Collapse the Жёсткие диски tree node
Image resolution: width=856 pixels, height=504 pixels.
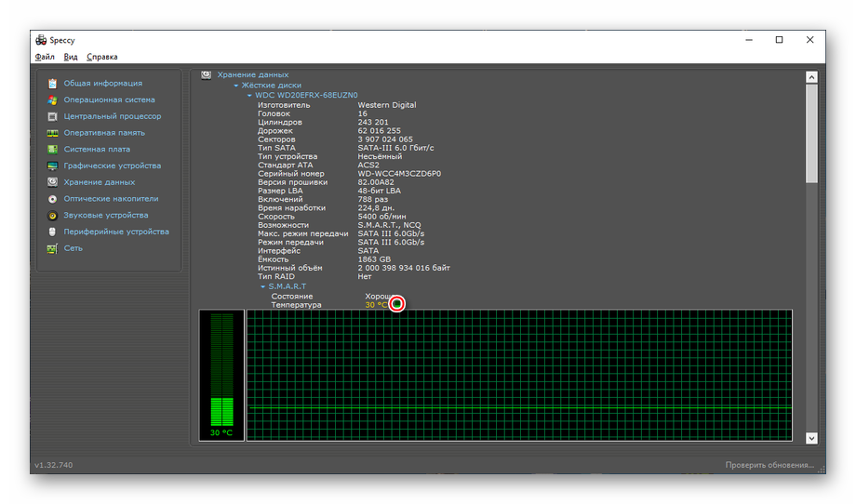tap(236, 86)
